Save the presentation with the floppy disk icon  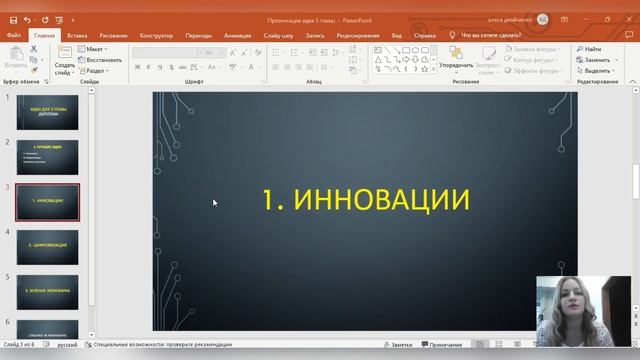click(x=13, y=20)
